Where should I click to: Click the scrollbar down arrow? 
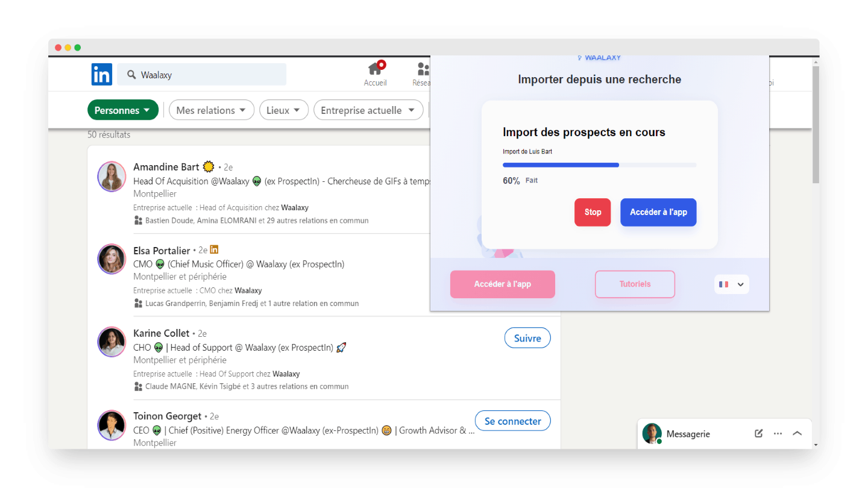816,445
